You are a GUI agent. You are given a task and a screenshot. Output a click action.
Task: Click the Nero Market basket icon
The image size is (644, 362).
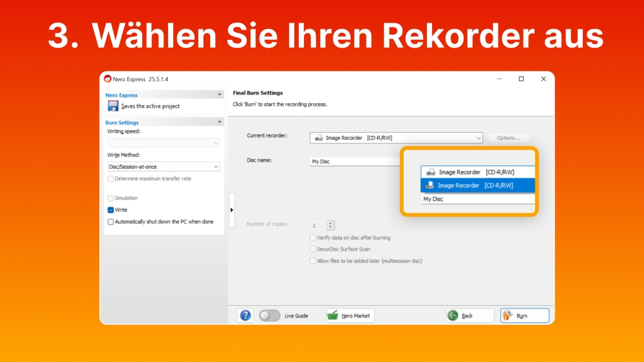pyautogui.click(x=333, y=316)
